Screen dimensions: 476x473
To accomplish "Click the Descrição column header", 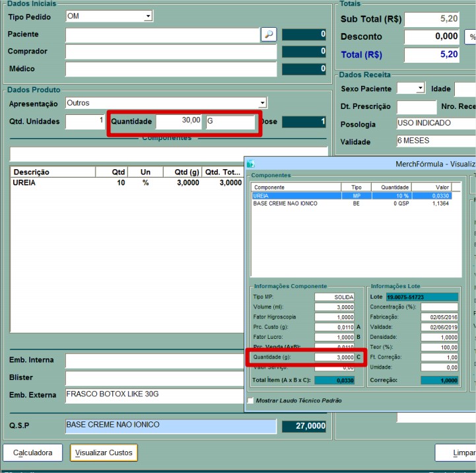I will coord(53,172).
